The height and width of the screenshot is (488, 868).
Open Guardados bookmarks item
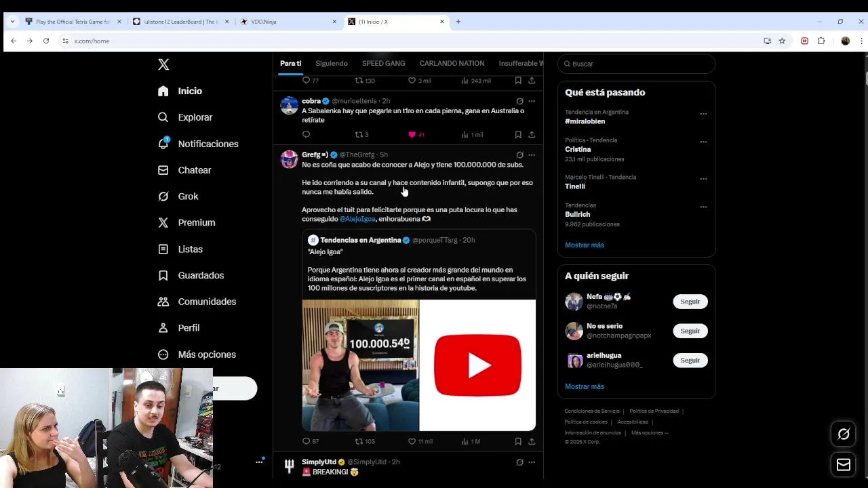(x=191, y=275)
